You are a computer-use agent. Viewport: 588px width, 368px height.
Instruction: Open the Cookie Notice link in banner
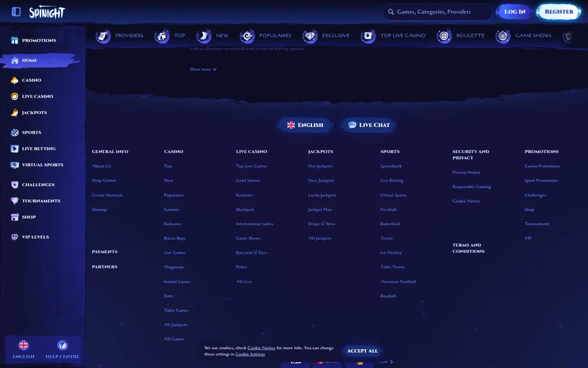click(x=261, y=348)
